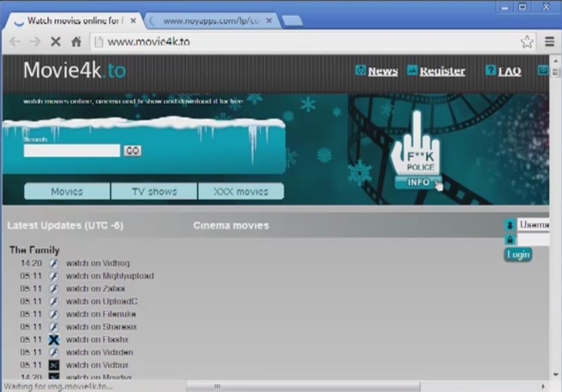Click the 'Latest Updates (UTC -6)' heading
The width and height of the screenshot is (562, 392).
(65, 225)
